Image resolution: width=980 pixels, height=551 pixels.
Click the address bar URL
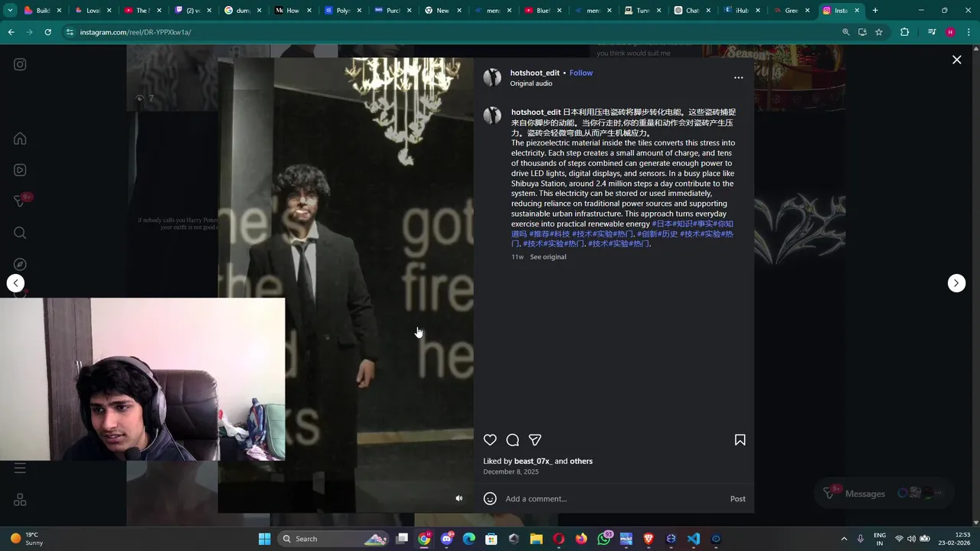coord(136,32)
